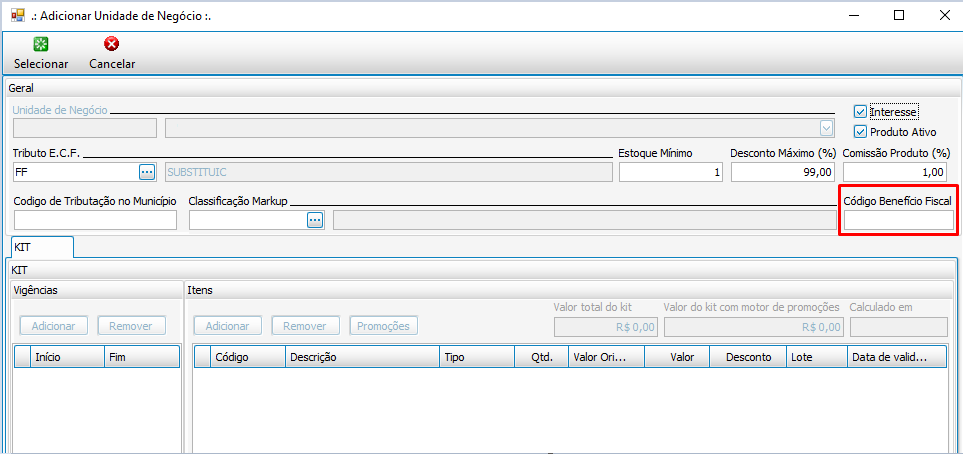Click the Desconto column header
This screenshot has height=454, width=963.
click(x=747, y=357)
